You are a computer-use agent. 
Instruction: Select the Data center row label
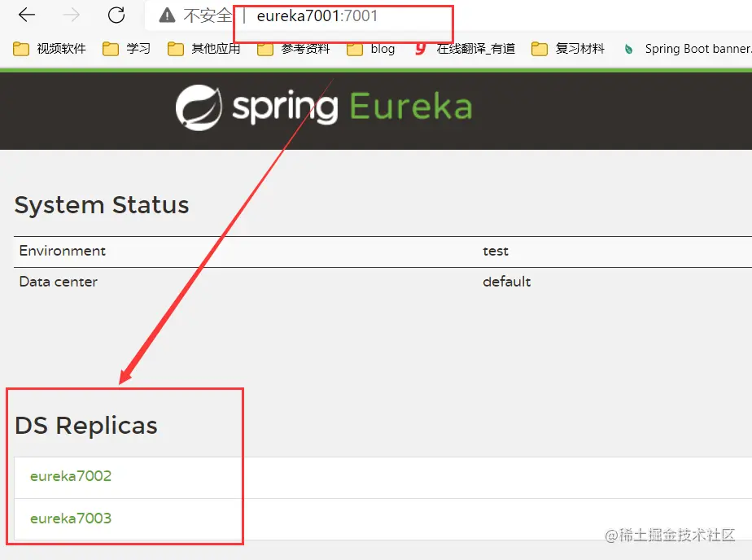58,282
